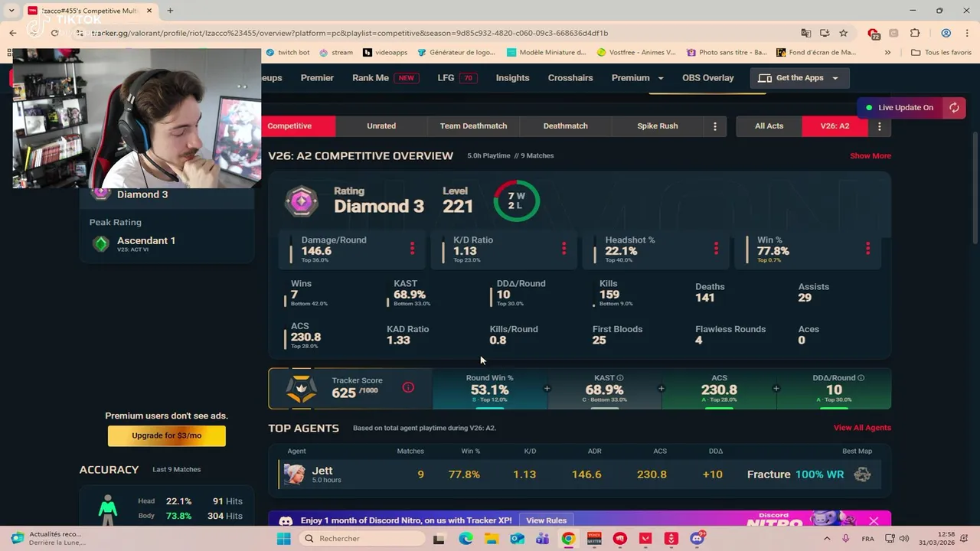The width and height of the screenshot is (980, 551).
Task: Open Damage/Round stat options menu
Action: [x=412, y=249]
